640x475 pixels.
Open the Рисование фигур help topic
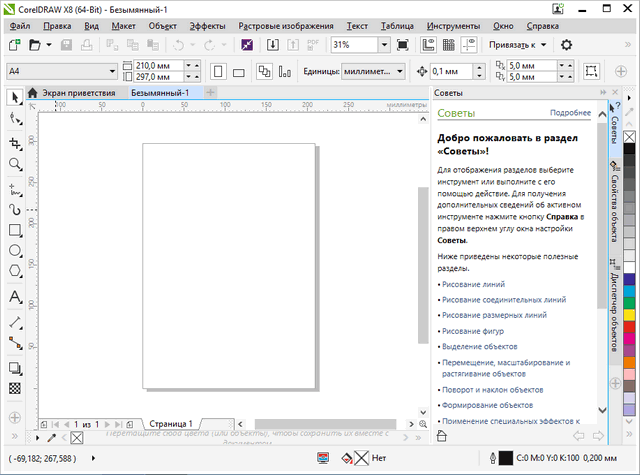pyautogui.click(x=474, y=330)
